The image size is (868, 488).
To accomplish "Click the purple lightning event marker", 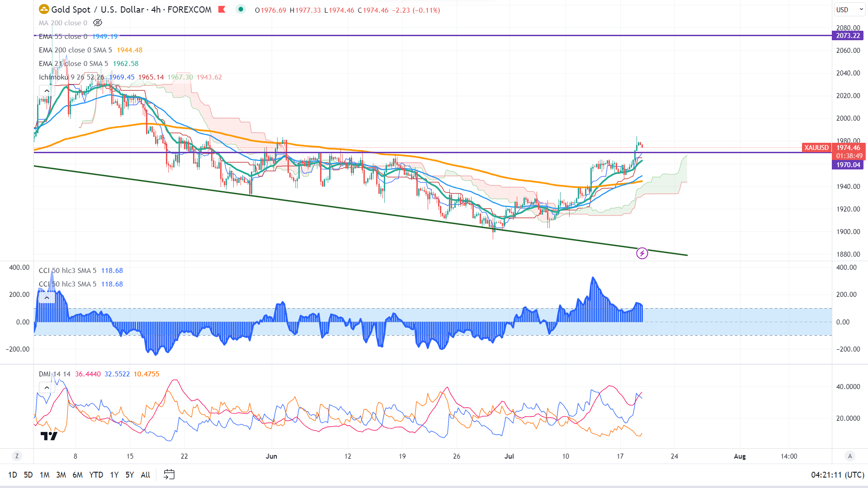I will 642,253.
